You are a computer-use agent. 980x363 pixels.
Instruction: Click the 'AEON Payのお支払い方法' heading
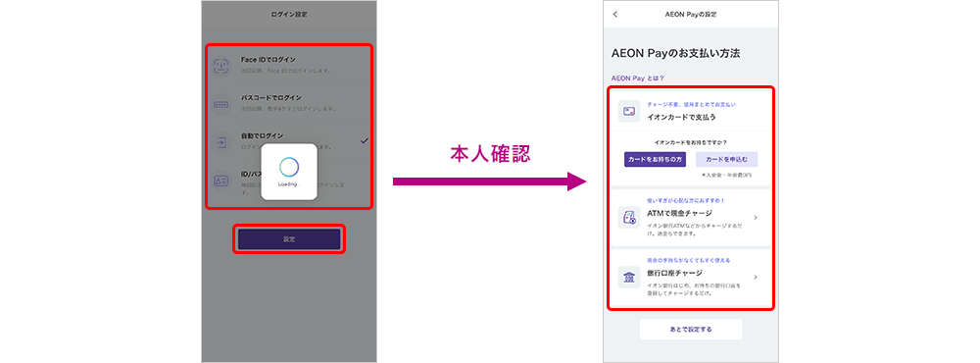pos(675,54)
